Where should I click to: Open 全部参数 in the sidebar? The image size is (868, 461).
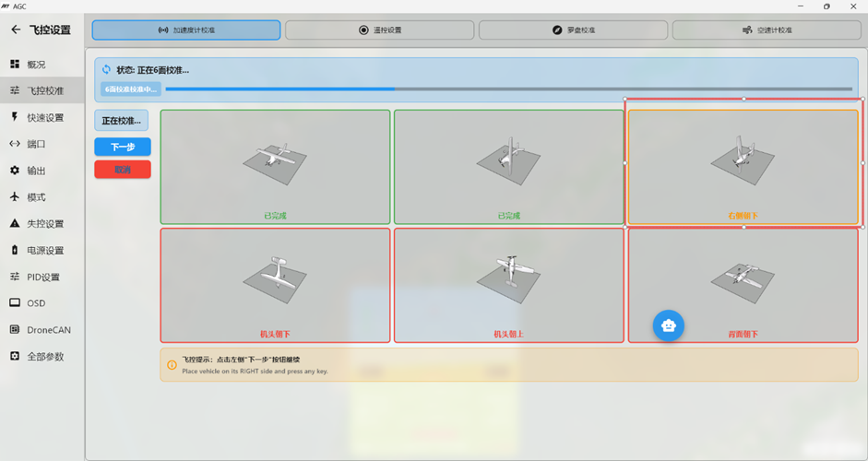(45, 357)
